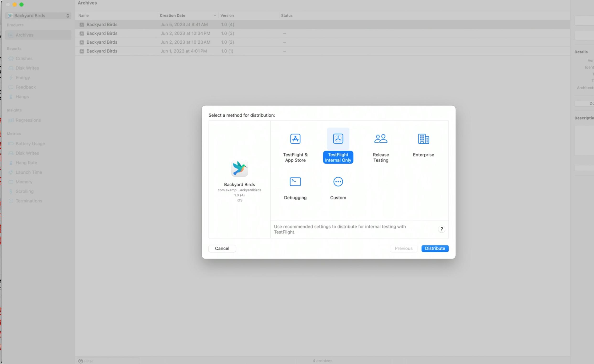Viewport: 594px width, 364px height.
Task: Choose TestFlight & App Store distribution method
Action: (295, 146)
